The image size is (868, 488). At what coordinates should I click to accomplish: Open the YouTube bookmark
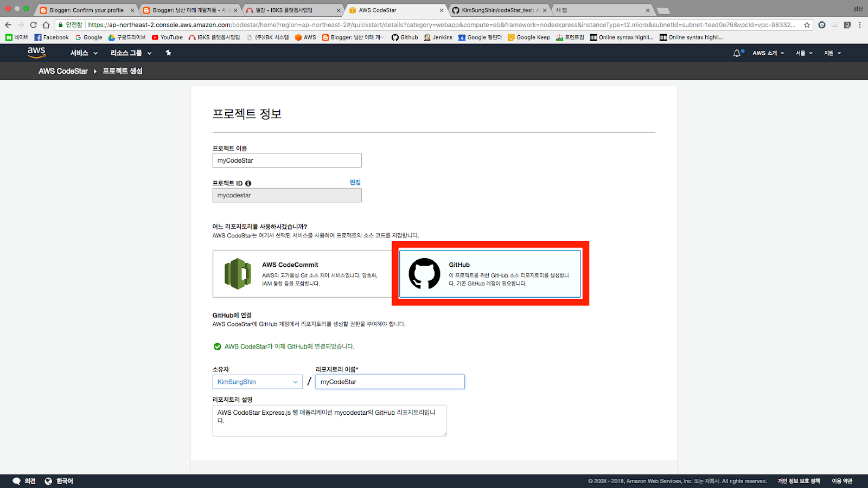(x=167, y=37)
